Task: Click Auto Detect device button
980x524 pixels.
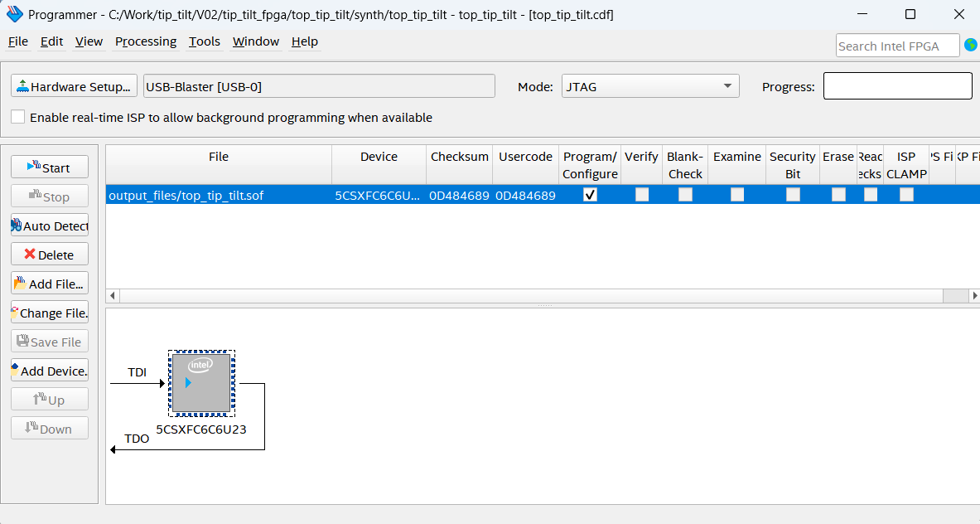Action: (50, 226)
